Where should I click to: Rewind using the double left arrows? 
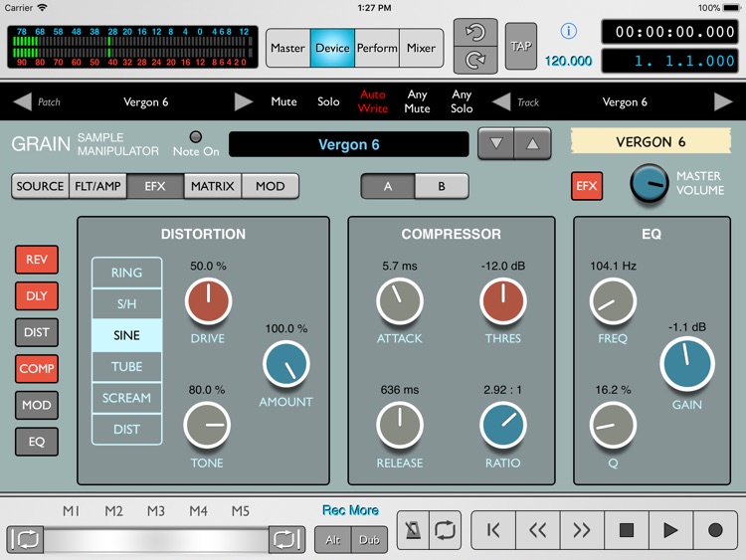(537, 530)
